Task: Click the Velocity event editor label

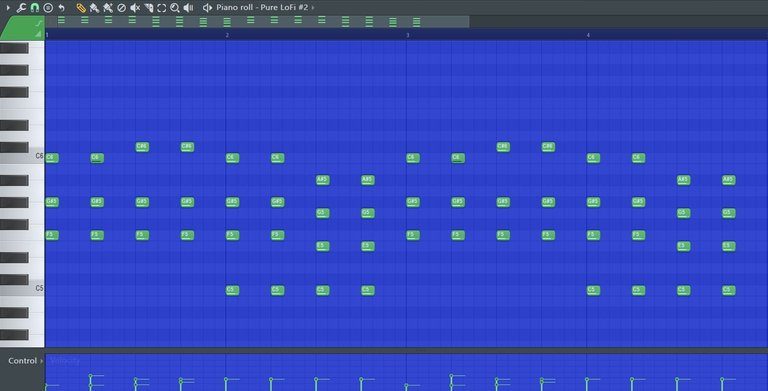Action: (x=65, y=361)
